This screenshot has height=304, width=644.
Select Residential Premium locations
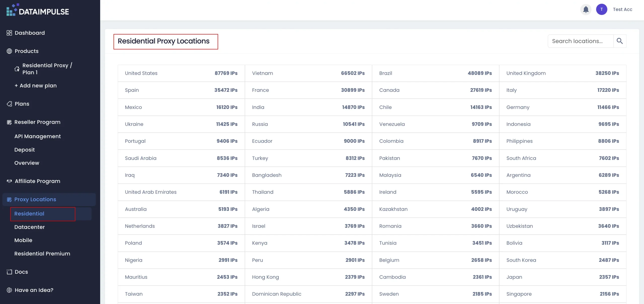42,254
